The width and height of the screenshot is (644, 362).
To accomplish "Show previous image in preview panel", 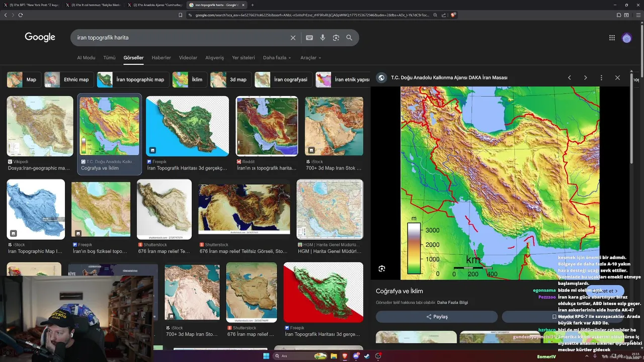I will pos(570,77).
